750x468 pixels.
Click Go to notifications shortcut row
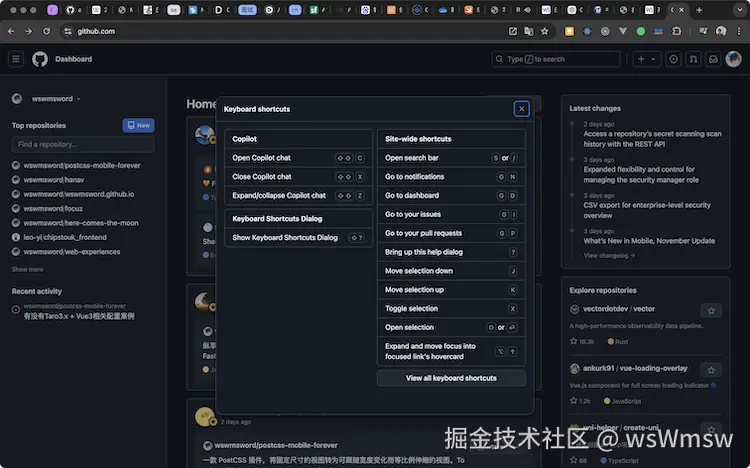tap(451, 177)
